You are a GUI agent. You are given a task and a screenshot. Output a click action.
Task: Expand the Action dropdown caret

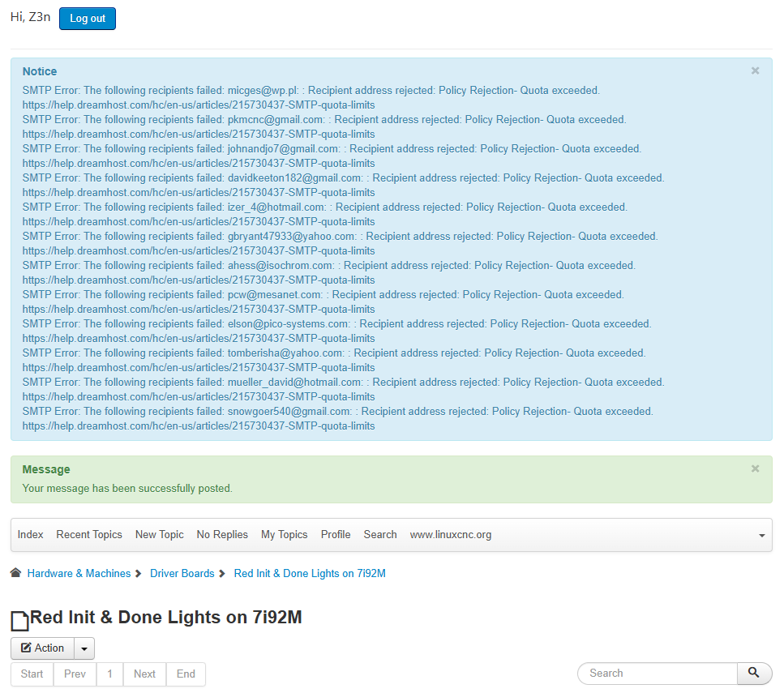[84, 648]
